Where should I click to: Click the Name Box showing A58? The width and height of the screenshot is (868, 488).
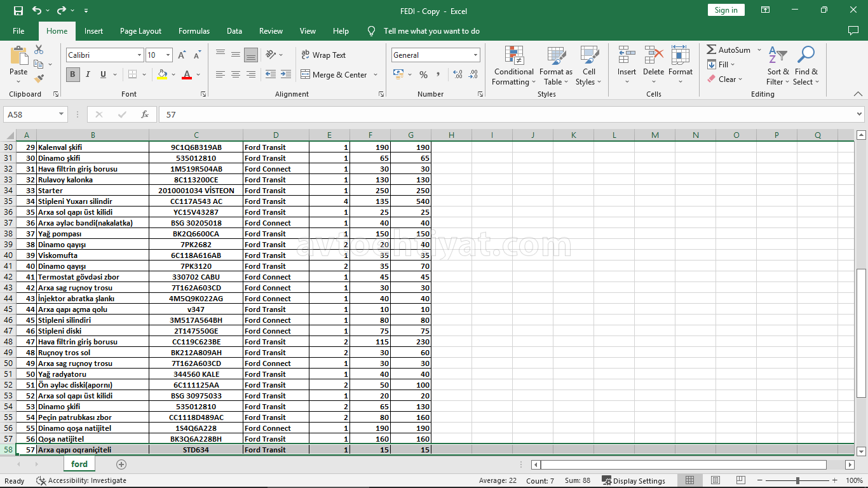point(35,114)
